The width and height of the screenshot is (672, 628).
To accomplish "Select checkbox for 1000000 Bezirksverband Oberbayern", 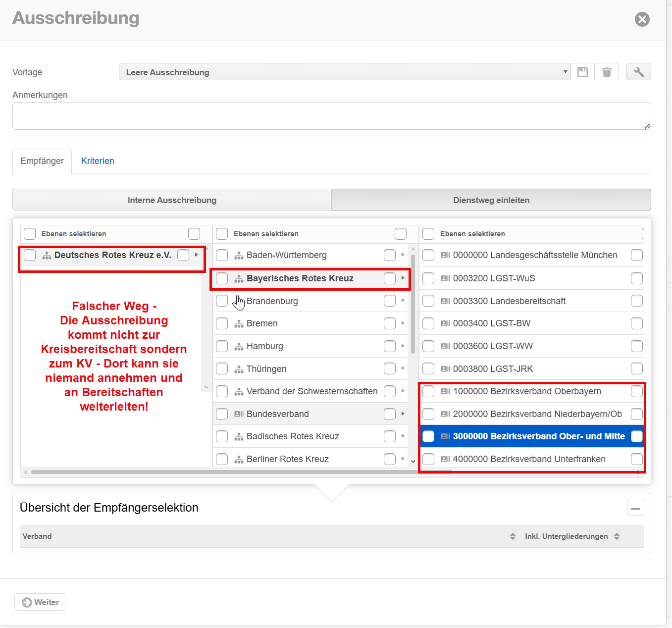I will (428, 391).
